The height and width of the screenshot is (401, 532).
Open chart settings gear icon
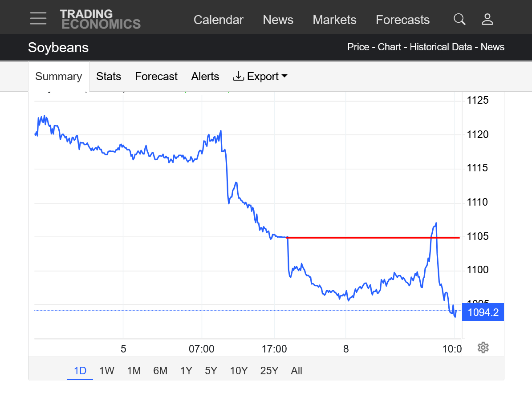click(483, 348)
